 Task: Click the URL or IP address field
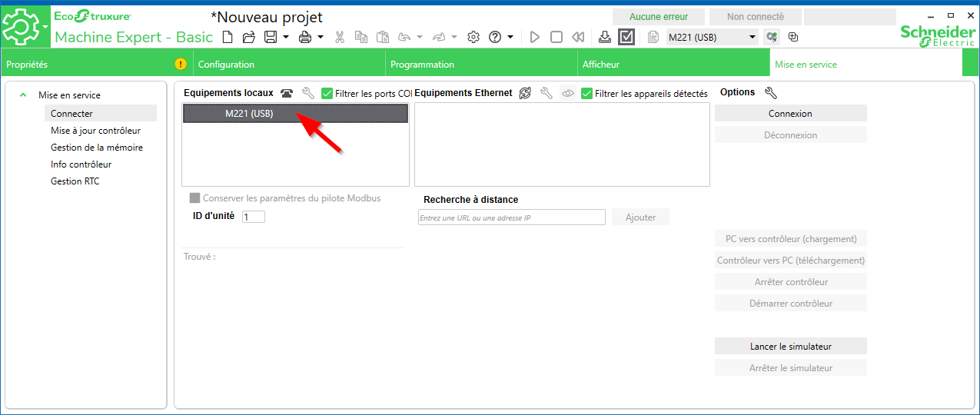511,217
